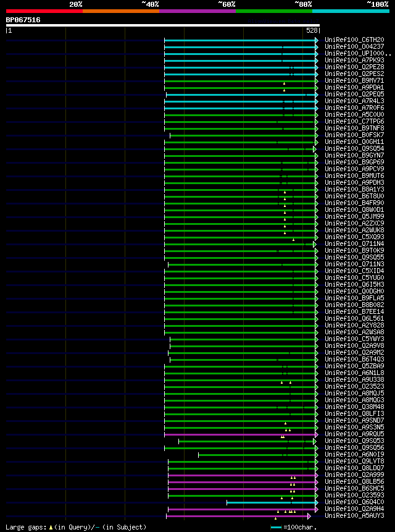This screenshot has width=395, height=532.
Task: Select hit label UniRef100_A7R4L3
Action: (x=354, y=101)
